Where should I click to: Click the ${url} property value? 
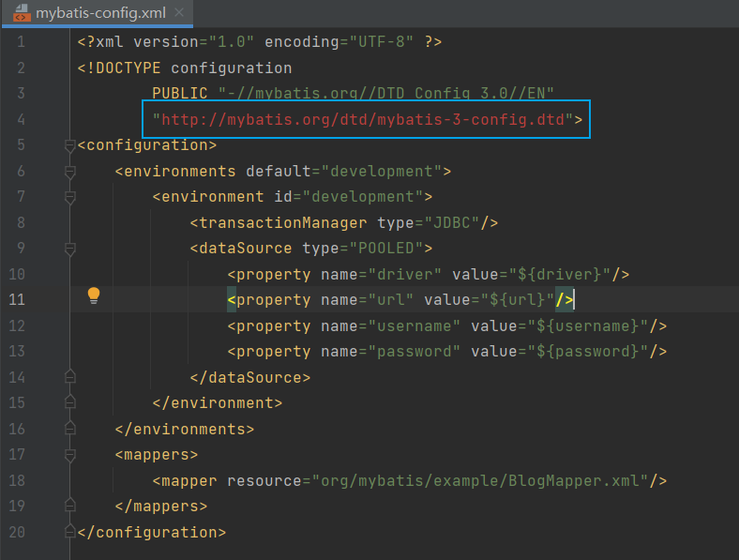tap(517, 300)
